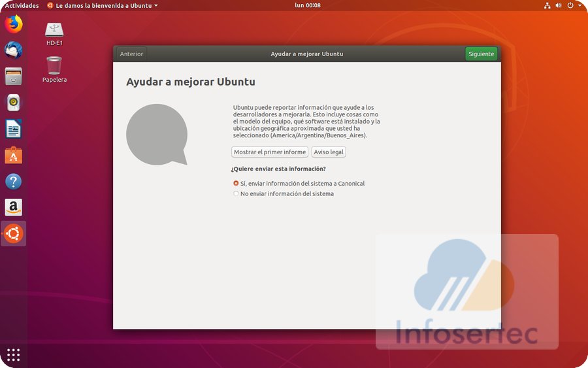
Task: Open the Files manager in dock
Action: [13, 76]
